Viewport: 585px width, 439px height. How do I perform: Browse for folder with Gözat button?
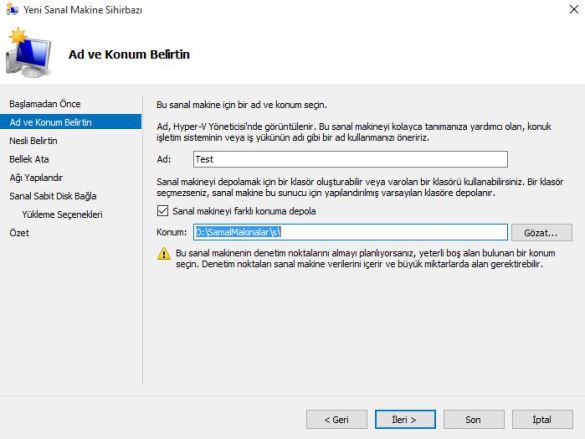541,232
